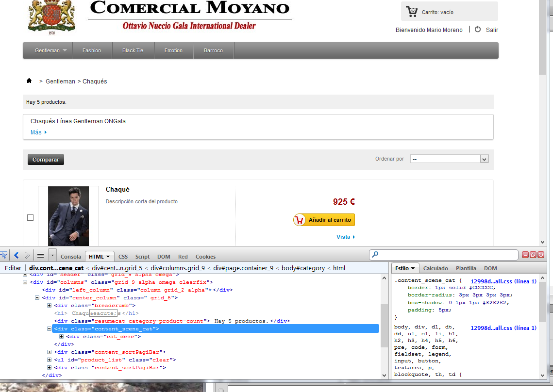The image size is (553, 392).
Task: Click the Comparar button
Action: (46, 160)
